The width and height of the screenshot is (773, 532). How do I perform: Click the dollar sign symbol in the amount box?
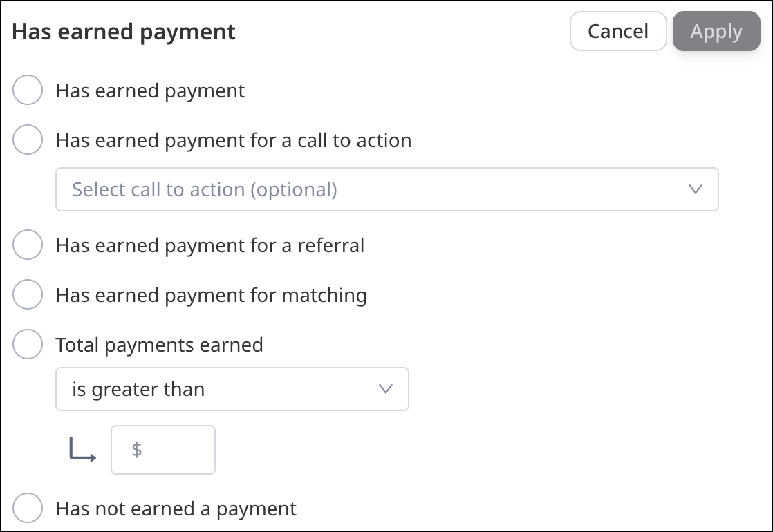(x=137, y=450)
